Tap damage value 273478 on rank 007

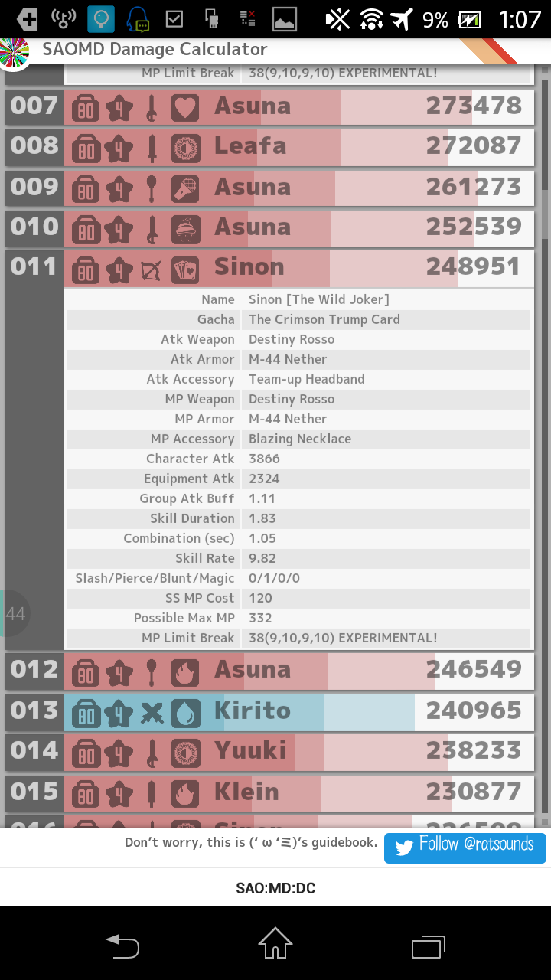click(x=474, y=106)
